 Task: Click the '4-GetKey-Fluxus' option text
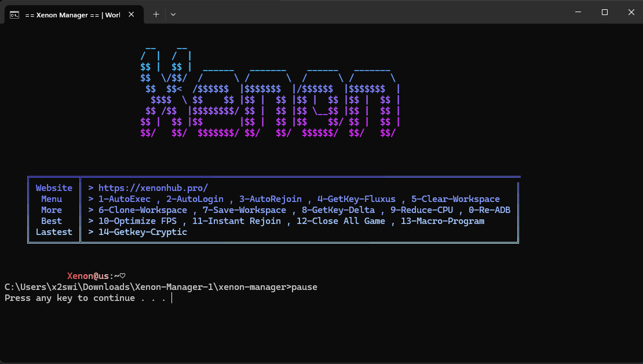click(356, 199)
